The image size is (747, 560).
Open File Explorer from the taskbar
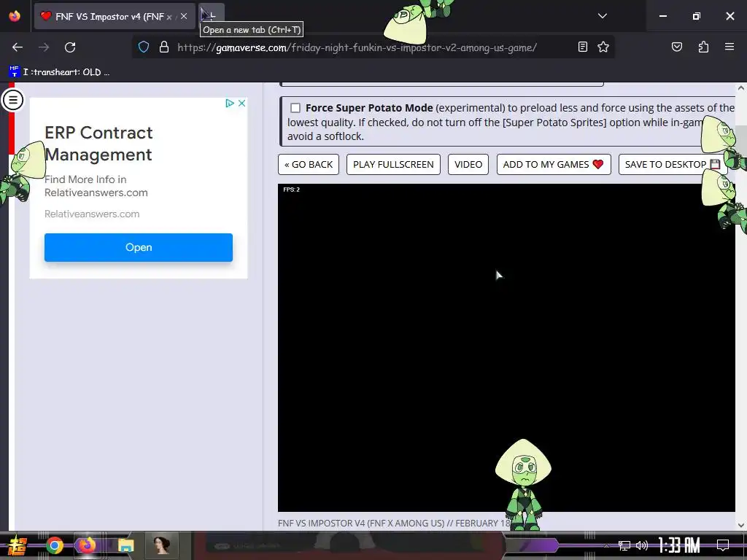click(125, 545)
